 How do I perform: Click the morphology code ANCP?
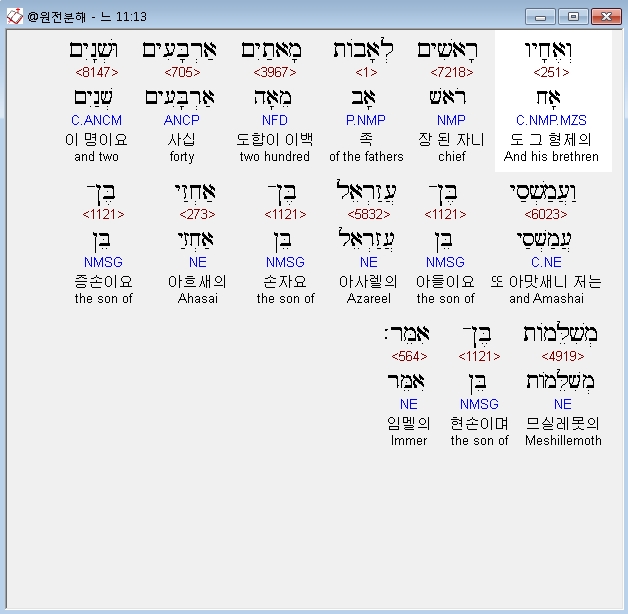coord(182,120)
